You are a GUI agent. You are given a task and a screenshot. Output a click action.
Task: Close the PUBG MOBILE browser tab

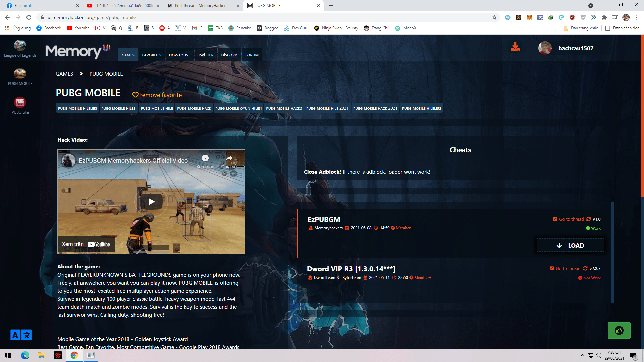click(318, 6)
